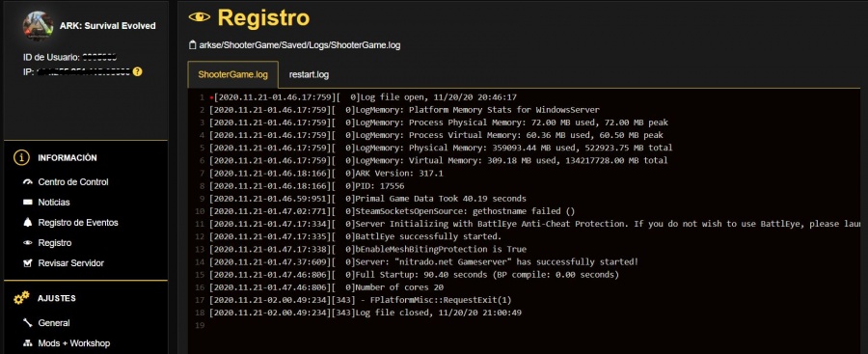Click the ARK: Survival Evolved title text
This screenshot has width=868, height=354.
[108, 26]
